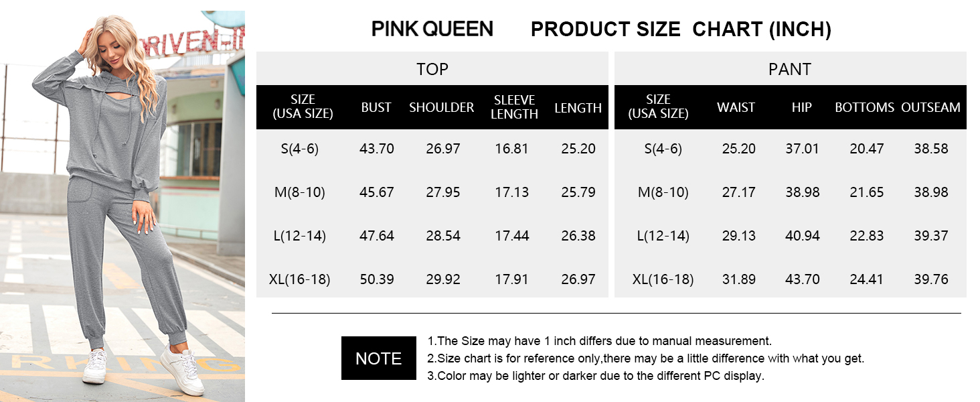The width and height of the screenshot is (980, 402).
Task: Click the black NOTE label
Action: [x=378, y=358]
